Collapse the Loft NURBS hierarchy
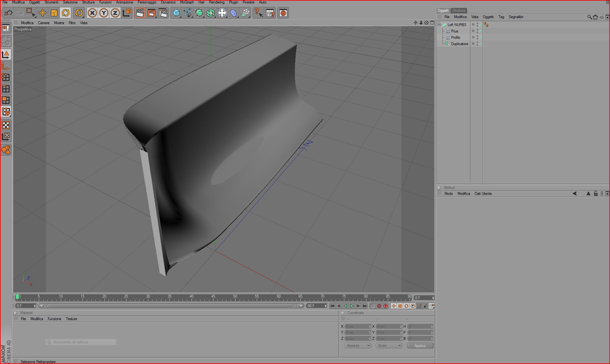 [x=439, y=24]
